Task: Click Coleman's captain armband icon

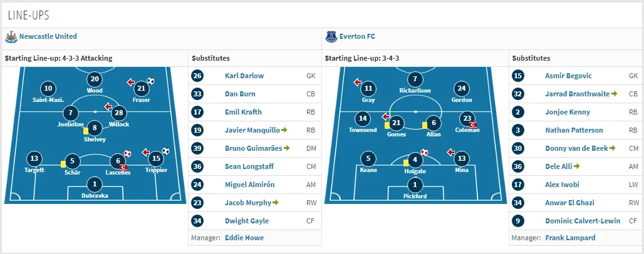Action: point(474,125)
